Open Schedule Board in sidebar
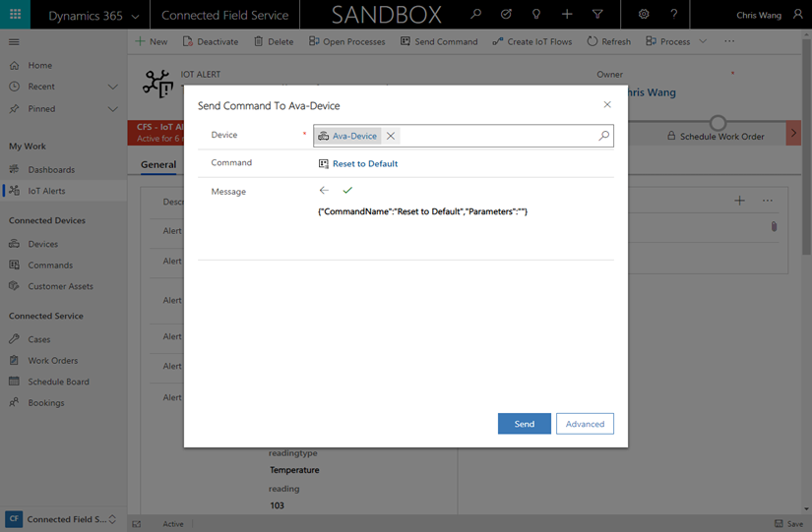 coord(58,382)
